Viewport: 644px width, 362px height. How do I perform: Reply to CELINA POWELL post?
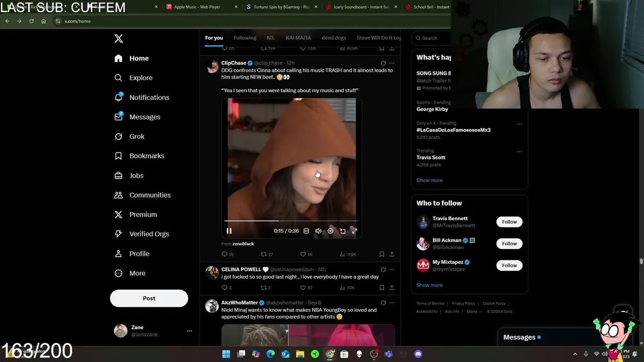[x=226, y=288]
